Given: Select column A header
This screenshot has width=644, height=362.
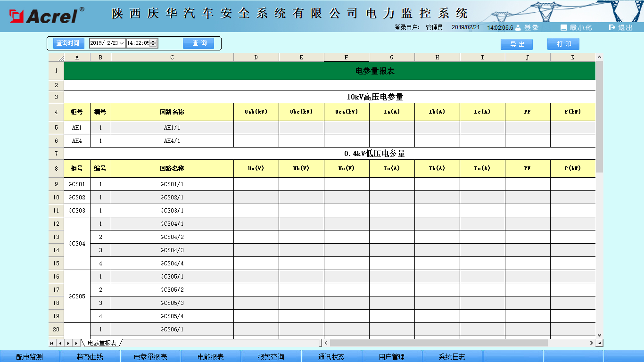Looking at the screenshot, I should [77, 58].
